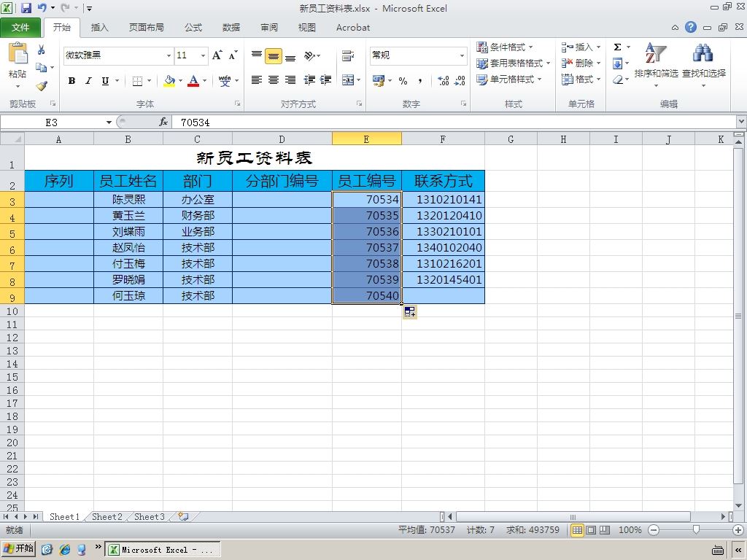Toggle Italic formatting

88,80
